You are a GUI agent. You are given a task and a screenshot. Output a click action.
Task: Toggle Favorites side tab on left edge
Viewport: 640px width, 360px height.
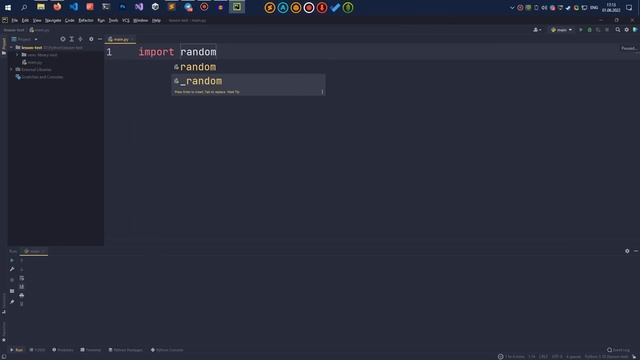click(4, 332)
